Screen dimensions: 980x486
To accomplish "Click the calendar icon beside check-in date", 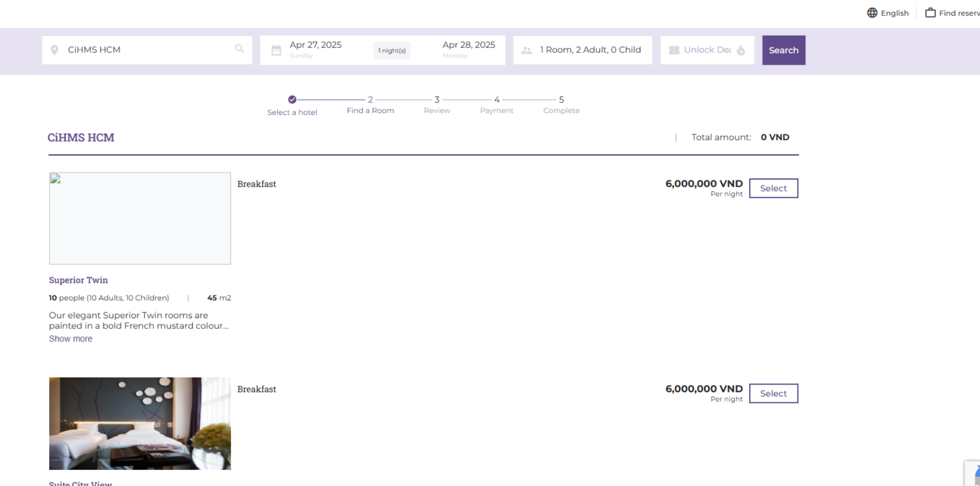I will coord(276,50).
